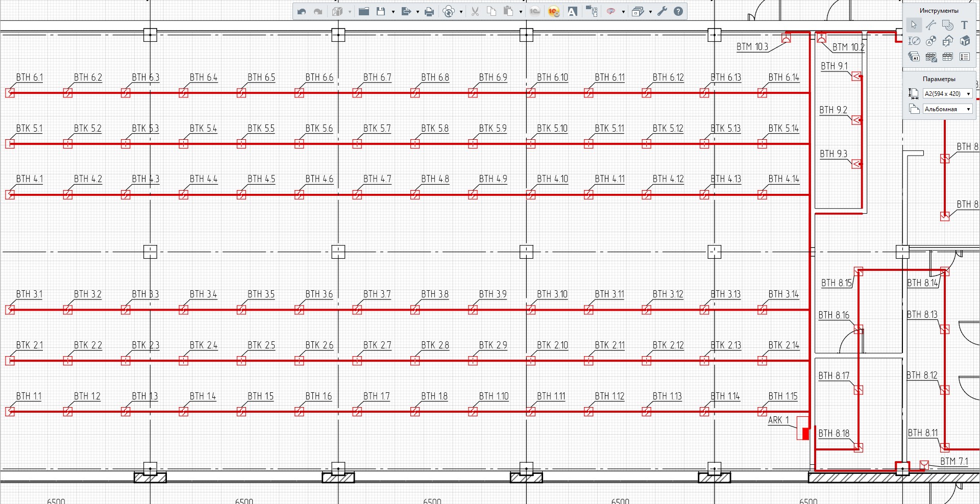This screenshot has width=980, height=504.
Task: Open settings with the wrench icon
Action: coord(662,11)
